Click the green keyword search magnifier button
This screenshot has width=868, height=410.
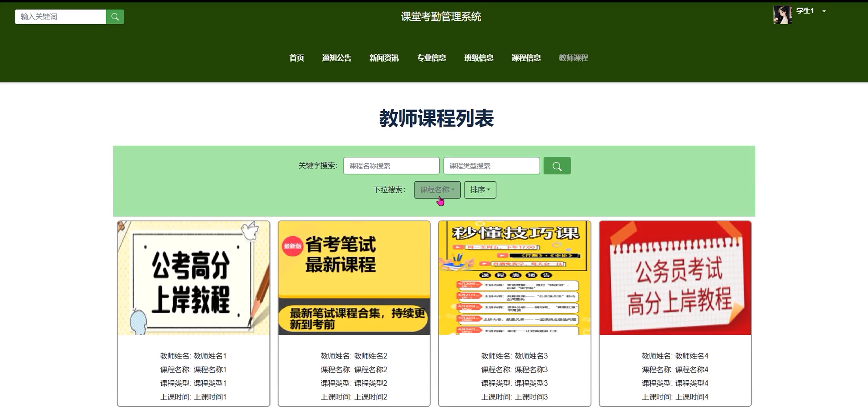[x=557, y=166]
